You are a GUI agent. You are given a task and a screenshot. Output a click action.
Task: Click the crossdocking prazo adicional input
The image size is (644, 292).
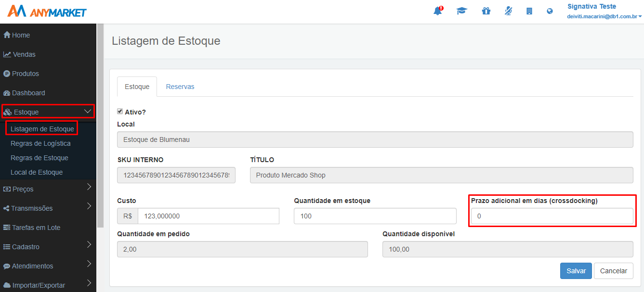coord(552,216)
